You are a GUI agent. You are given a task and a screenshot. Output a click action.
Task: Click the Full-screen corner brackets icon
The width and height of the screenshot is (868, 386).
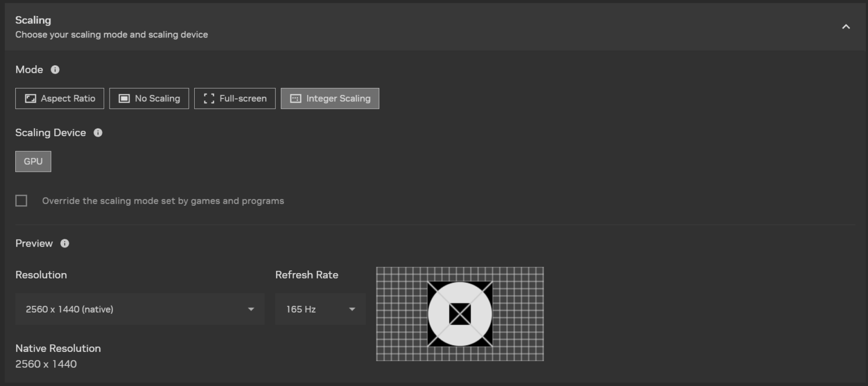pos(209,99)
